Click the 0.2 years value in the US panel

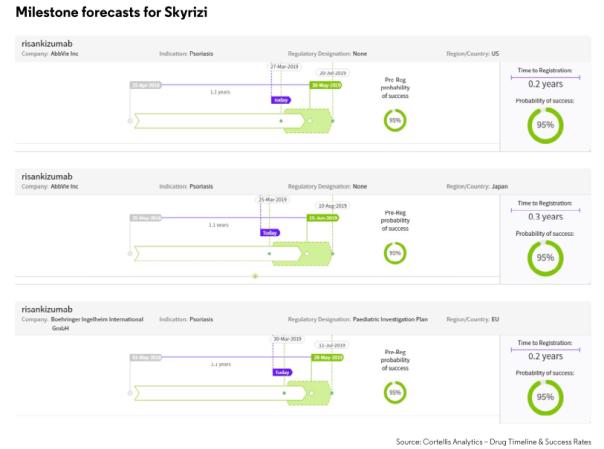(x=545, y=84)
